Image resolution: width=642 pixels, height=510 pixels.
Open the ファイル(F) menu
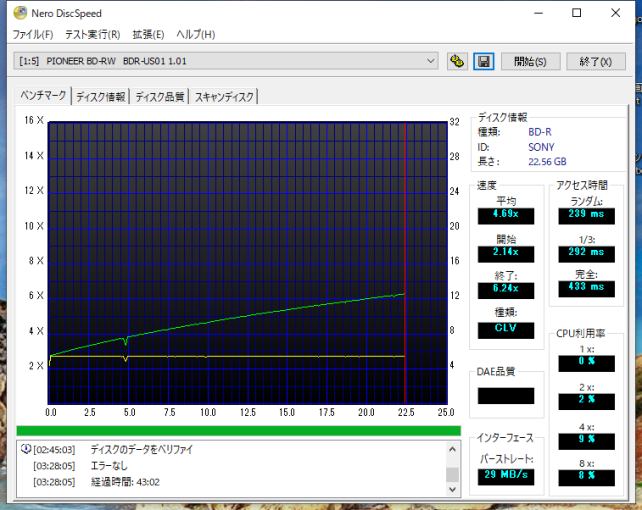33,34
